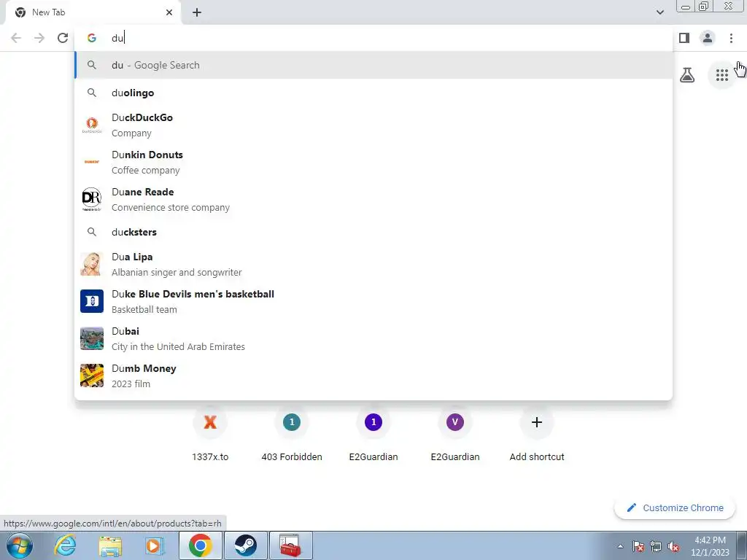Open a new tab with the plus button
747x560 pixels.
click(197, 12)
